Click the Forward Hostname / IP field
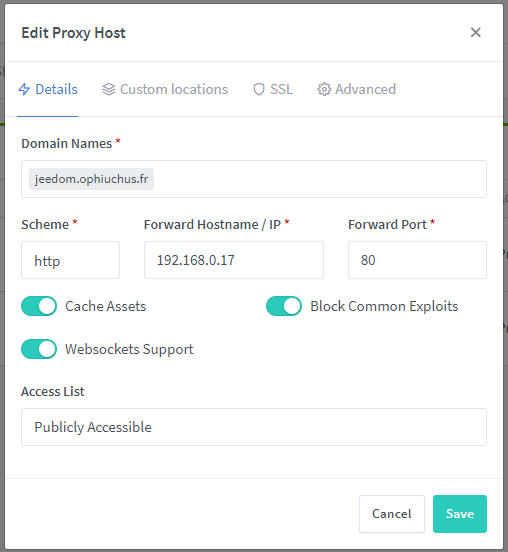Screen dimensions: 508x552 point(234,260)
